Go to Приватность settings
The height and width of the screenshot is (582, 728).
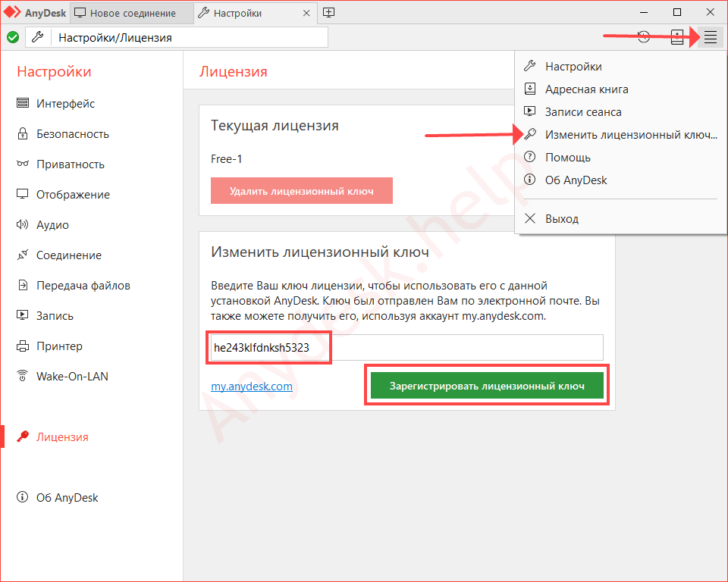click(61, 164)
